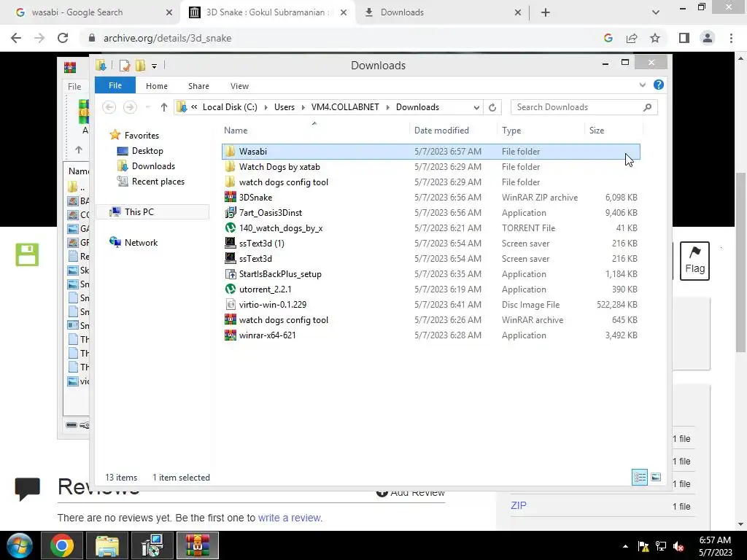Reload the archive.org page

[x=63, y=38]
